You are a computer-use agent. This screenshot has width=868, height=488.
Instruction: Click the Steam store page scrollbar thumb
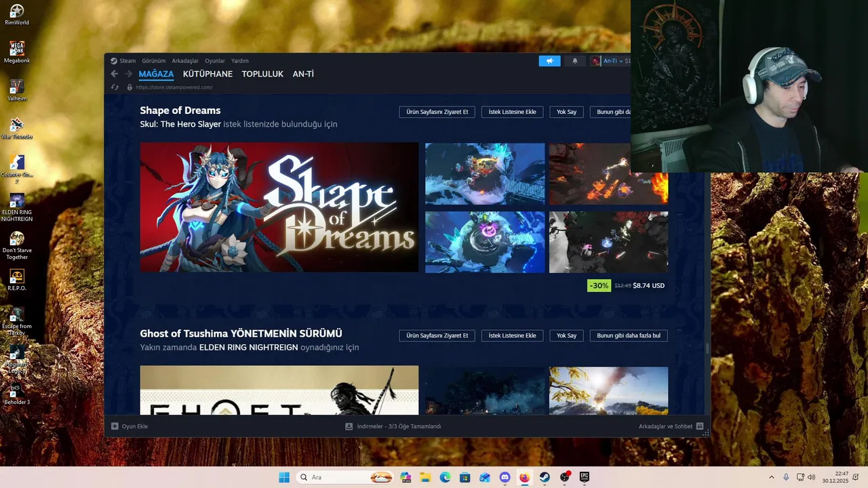click(x=707, y=348)
